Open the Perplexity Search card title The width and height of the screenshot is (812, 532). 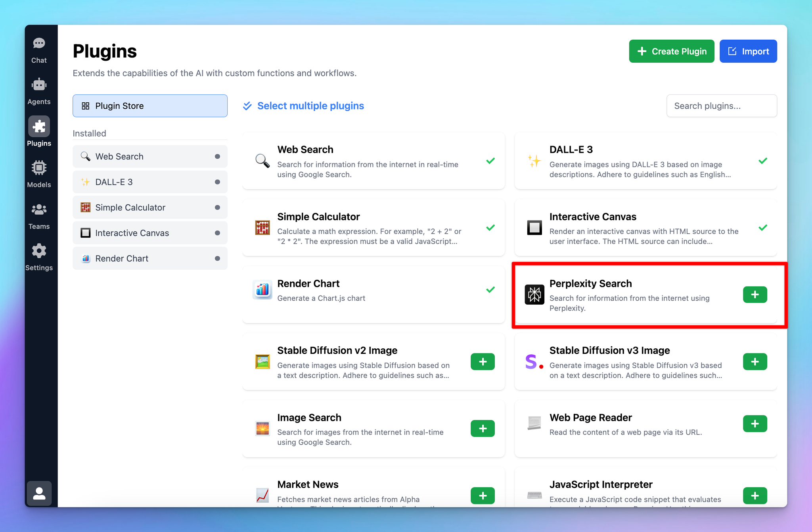(x=590, y=284)
